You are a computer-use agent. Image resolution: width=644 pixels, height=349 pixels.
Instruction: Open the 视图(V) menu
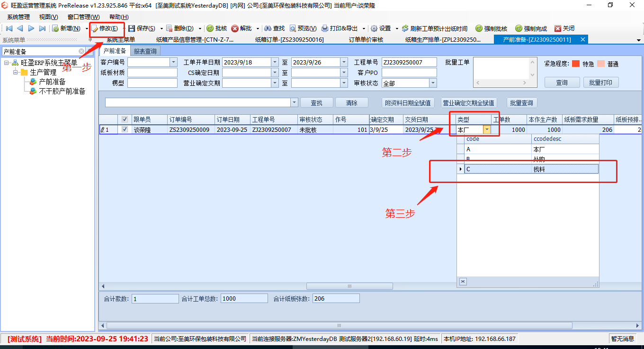(x=48, y=17)
